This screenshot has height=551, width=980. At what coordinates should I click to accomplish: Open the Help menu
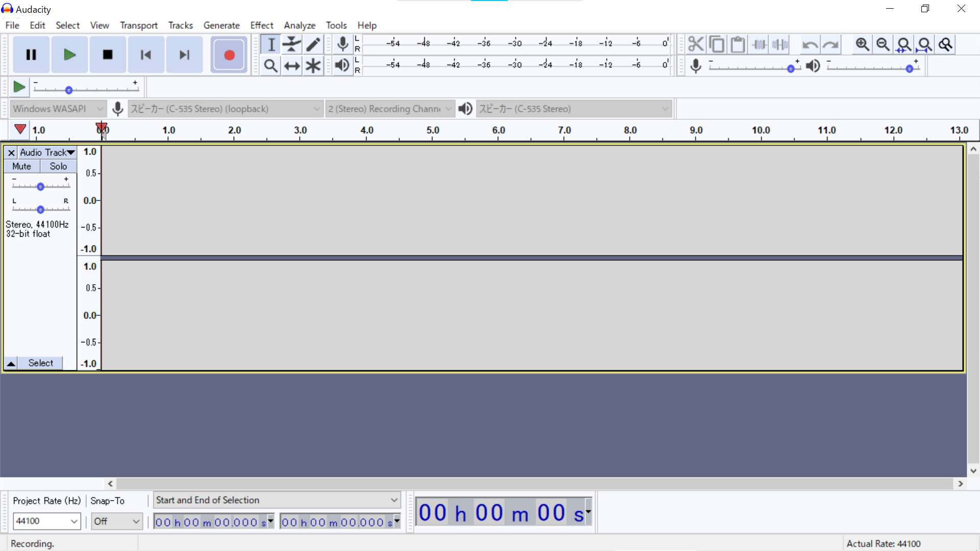pyautogui.click(x=367, y=25)
